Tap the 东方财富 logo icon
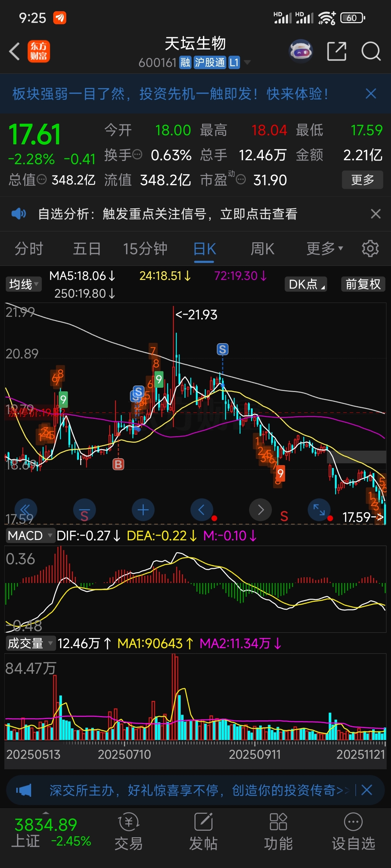 pyautogui.click(x=39, y=51)
